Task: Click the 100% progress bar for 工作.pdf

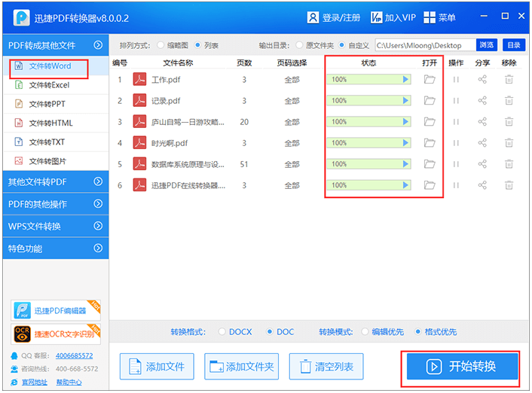Action: pos(368,80)
